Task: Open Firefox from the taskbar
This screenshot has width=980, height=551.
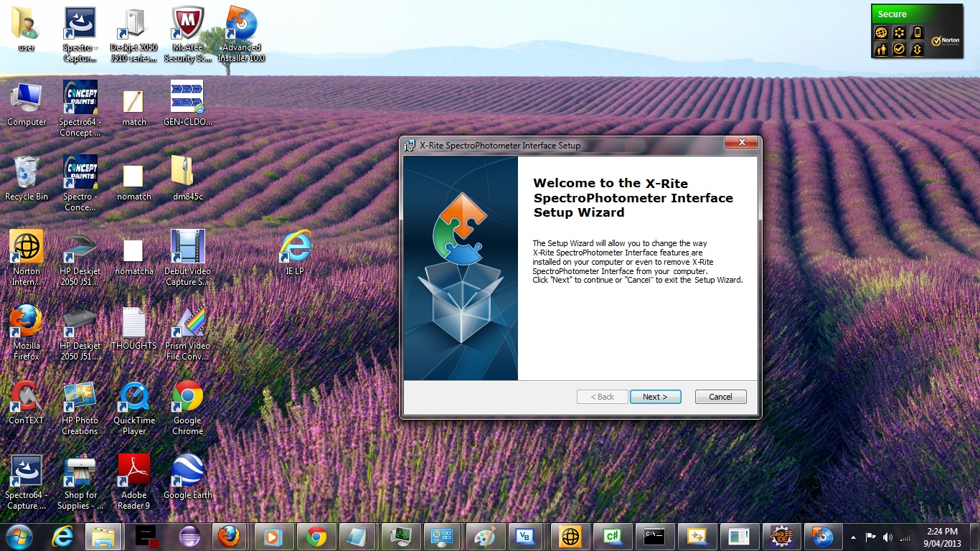Action: [x=229, y=536]
